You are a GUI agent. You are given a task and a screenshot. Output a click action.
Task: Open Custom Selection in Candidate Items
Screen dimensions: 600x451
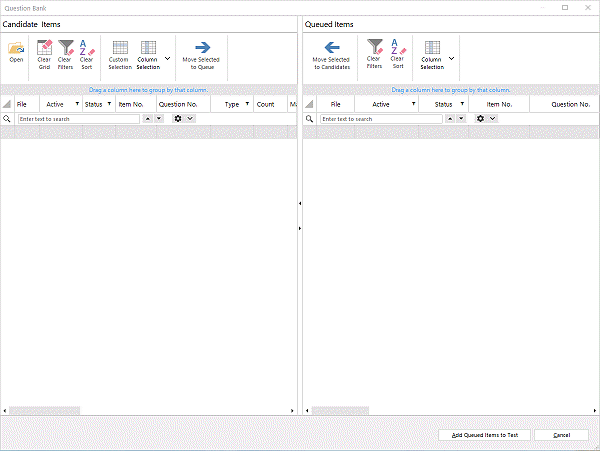tap(119, 52)
